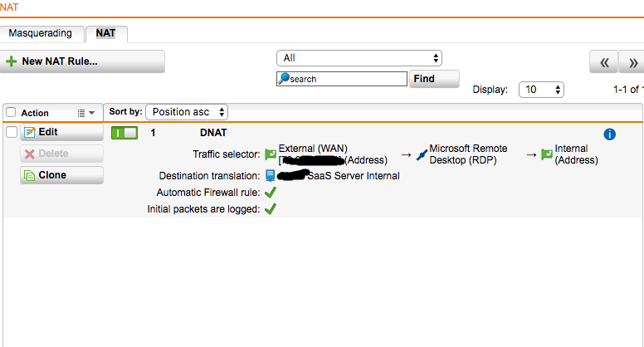The image size is (644, 347).
Task: Click the External (WAN) interface flag icon
Action: click(271, 154)
